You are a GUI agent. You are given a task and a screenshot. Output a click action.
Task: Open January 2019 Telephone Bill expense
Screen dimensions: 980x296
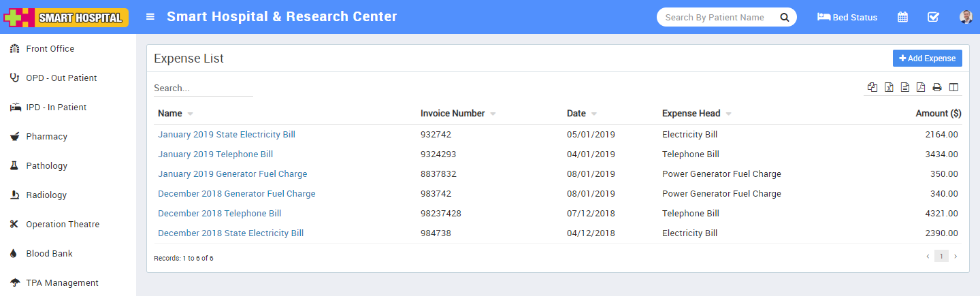(215, 154)
